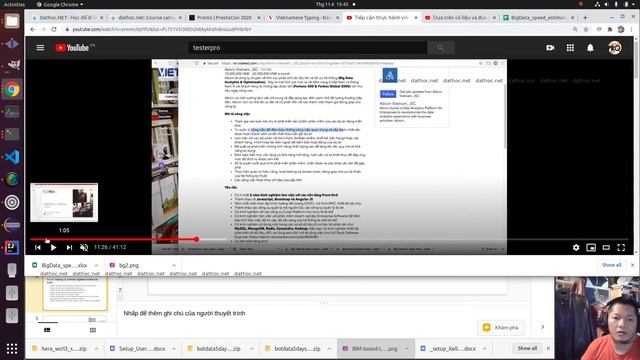This screenshot has height=360, width=640.
Task: Switch to the Dựa trên số liệu tab
Action: click(x=459, y=18)
